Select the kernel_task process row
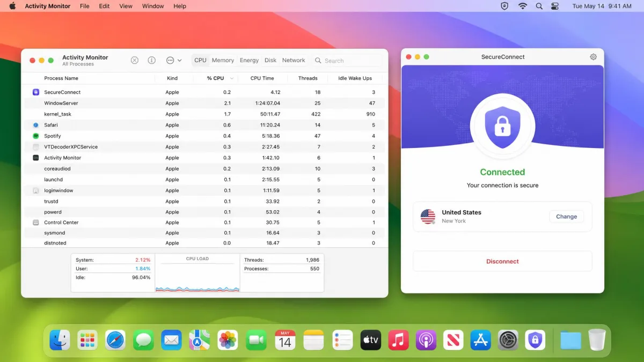Viewport: 644px width, 362px height. click(x=204, y=114)
